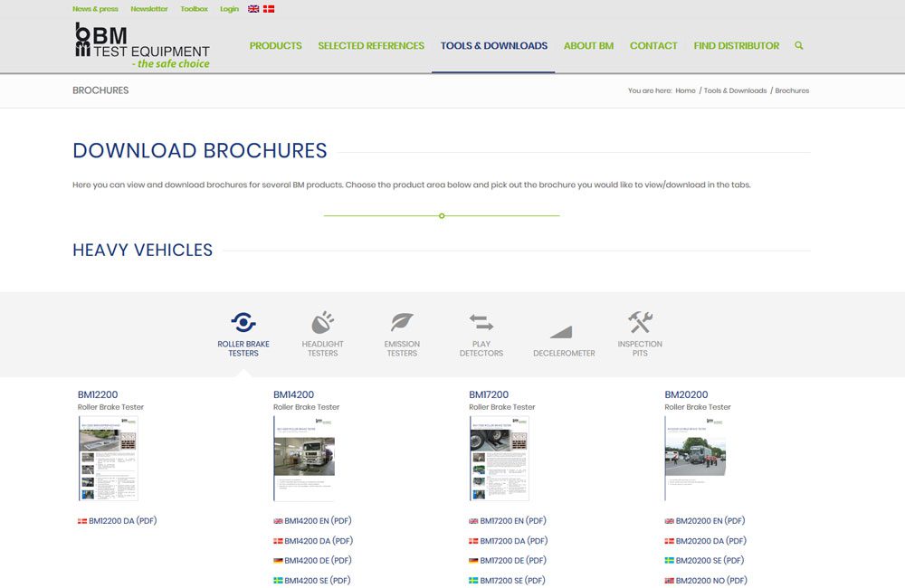Image resolution: width=905 pixels, height=588 pixels.
Task: Expand the ABOUT BM menu
Action: (588, 45)
